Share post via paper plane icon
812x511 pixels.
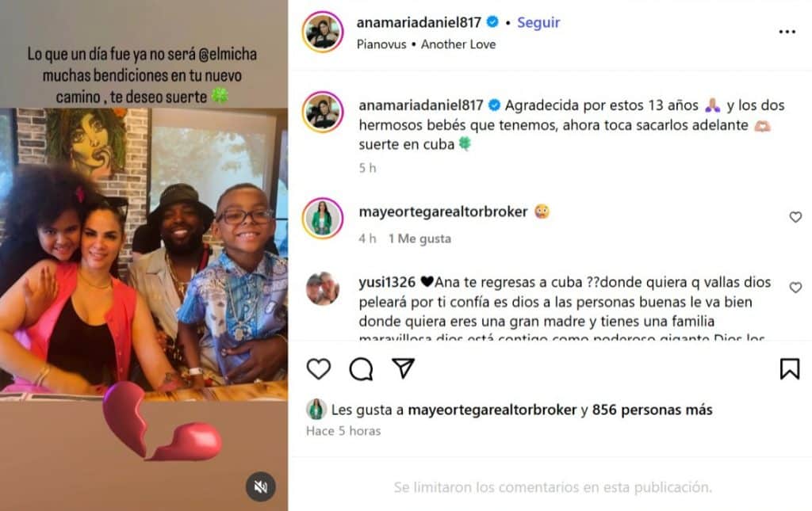(x=404, y=368)
